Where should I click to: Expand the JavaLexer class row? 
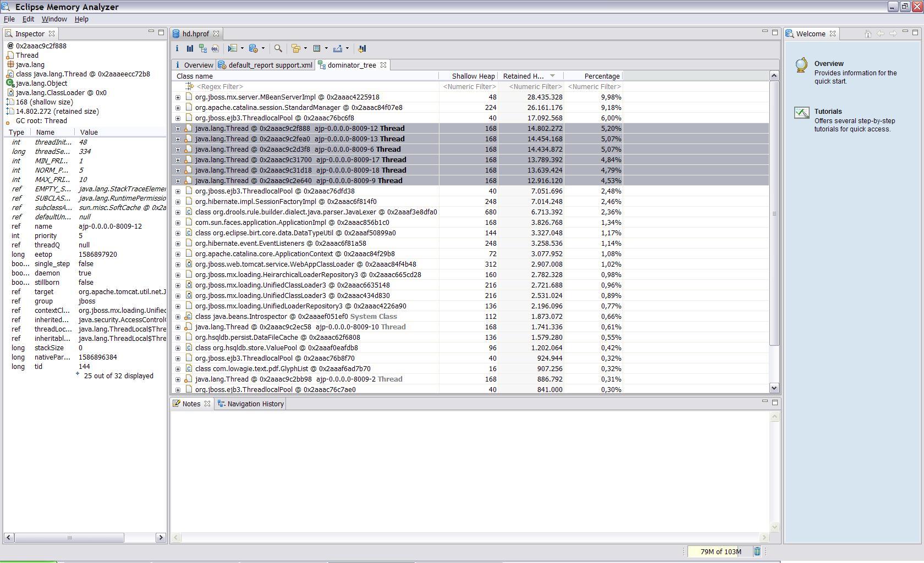coord(178,212)
